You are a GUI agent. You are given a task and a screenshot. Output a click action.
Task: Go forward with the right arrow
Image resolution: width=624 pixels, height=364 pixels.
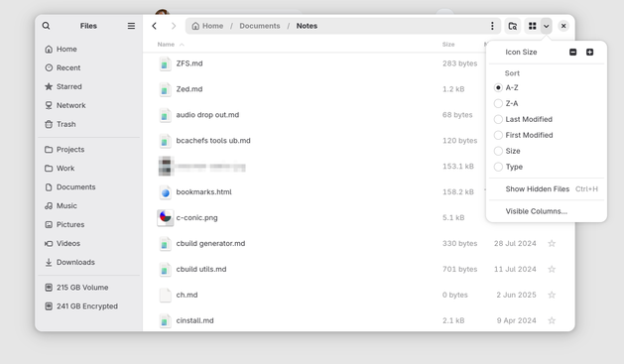(x=174, y=26)
